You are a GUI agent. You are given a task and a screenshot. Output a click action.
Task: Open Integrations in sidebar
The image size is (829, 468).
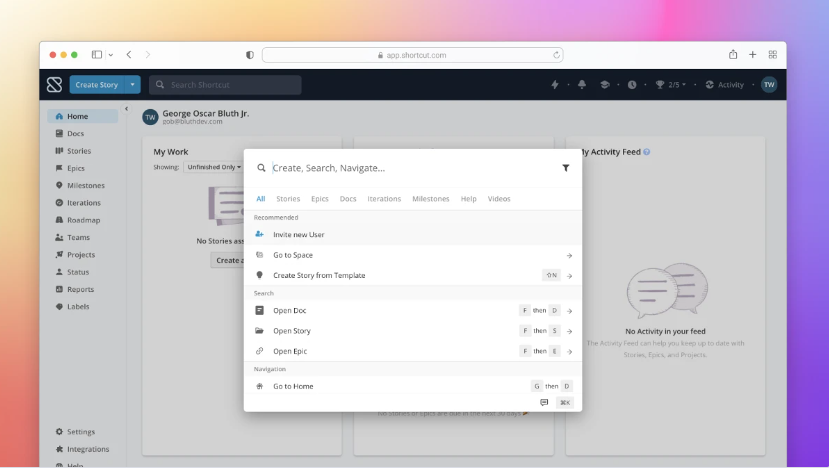pos(82,449)
